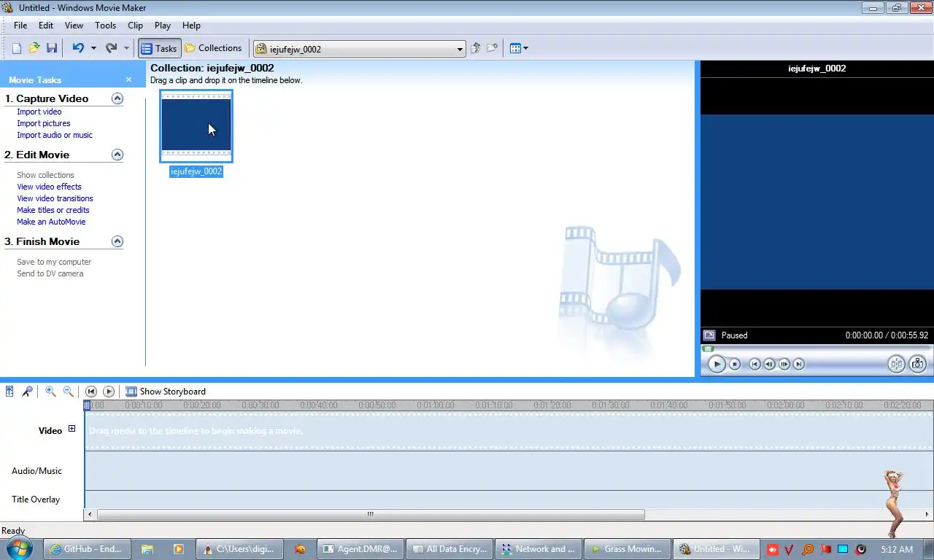Screen dimensions: 934x560
Task: Click Import audio or music link
Action: pos(55,135)
